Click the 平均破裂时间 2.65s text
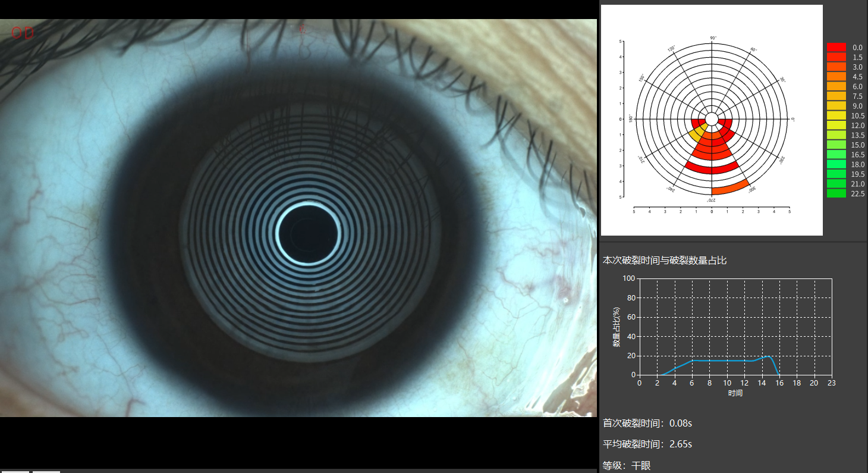868x473 pixels. click(x=647, y=444)
